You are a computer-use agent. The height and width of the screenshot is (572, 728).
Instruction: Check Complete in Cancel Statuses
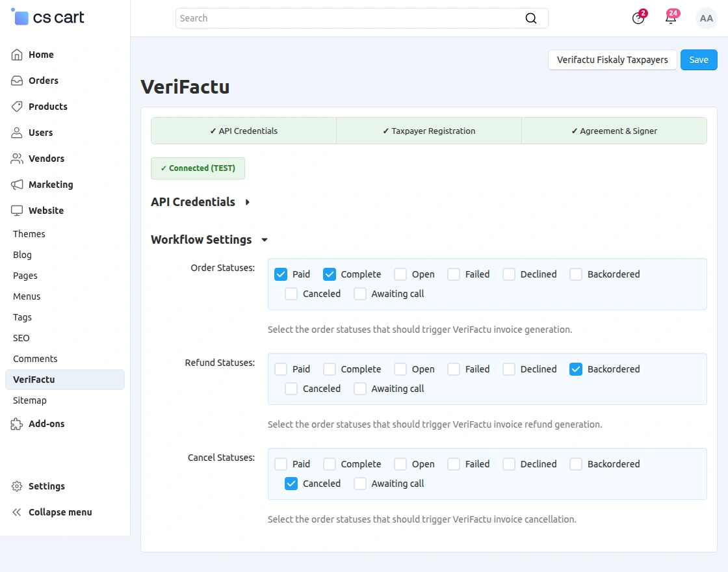pos(329,464)
